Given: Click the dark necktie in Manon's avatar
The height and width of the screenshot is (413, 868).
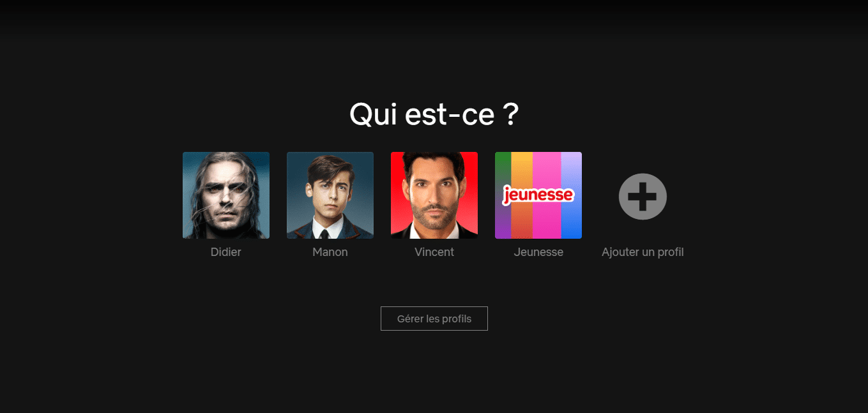Looking at the screenshot, I should click(324, 234).
